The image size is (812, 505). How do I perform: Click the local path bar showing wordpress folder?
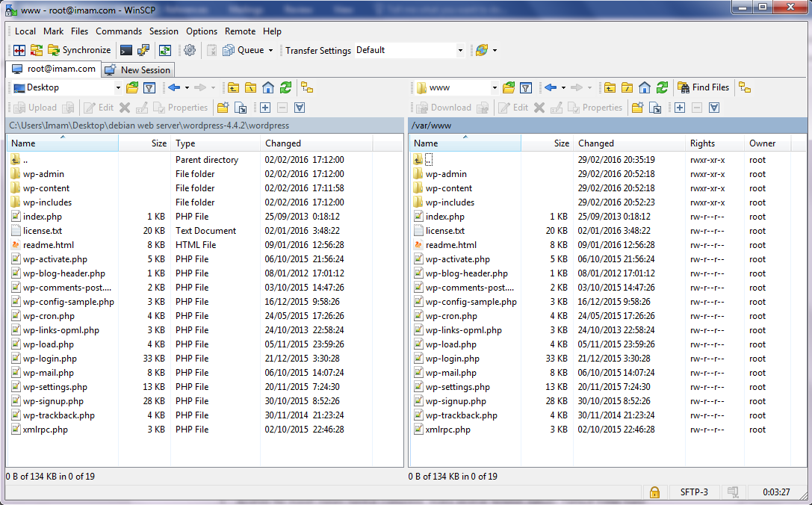(x=205, y=126)
